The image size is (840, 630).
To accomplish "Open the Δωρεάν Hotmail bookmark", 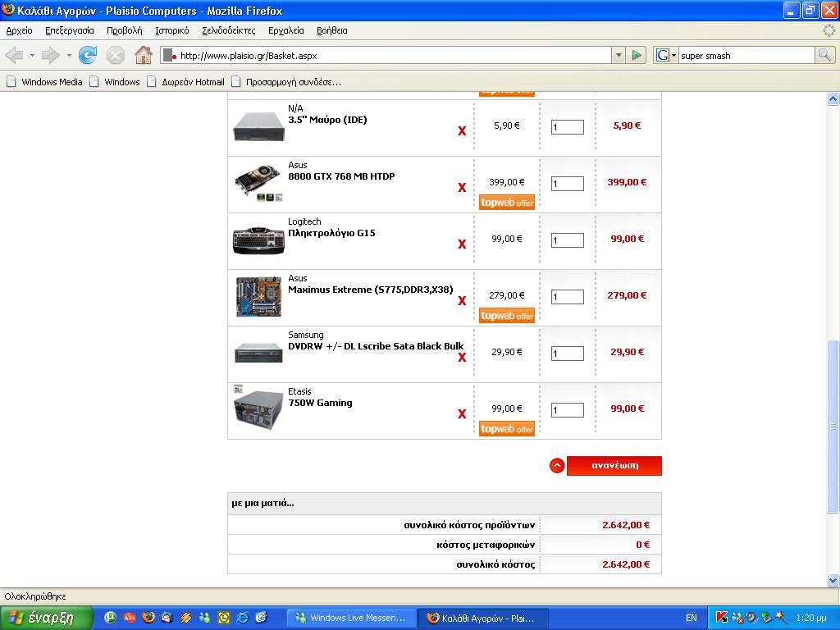I will 186,82.
